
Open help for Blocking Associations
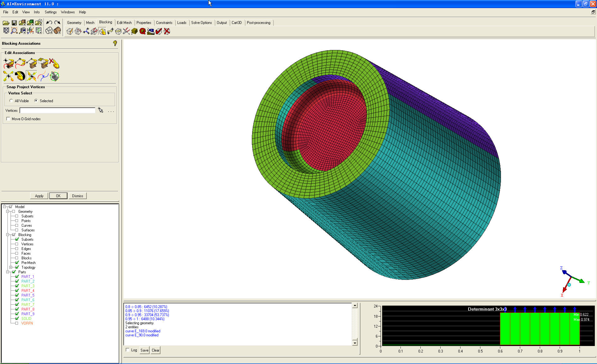[x=115, y=43]
